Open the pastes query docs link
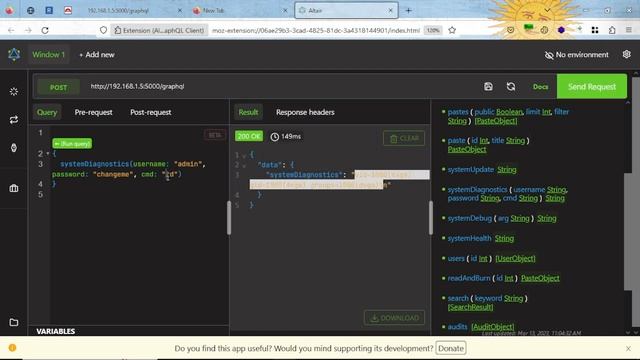 point(458,112)
